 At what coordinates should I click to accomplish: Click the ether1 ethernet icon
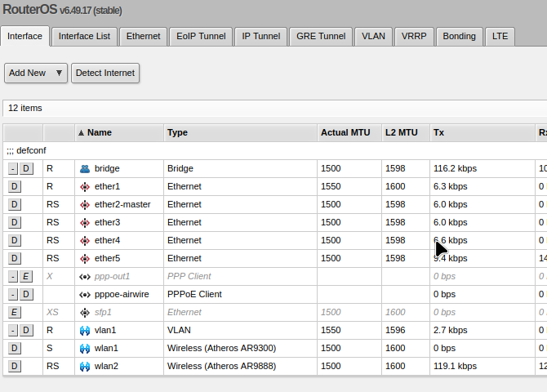coord(85,187)
